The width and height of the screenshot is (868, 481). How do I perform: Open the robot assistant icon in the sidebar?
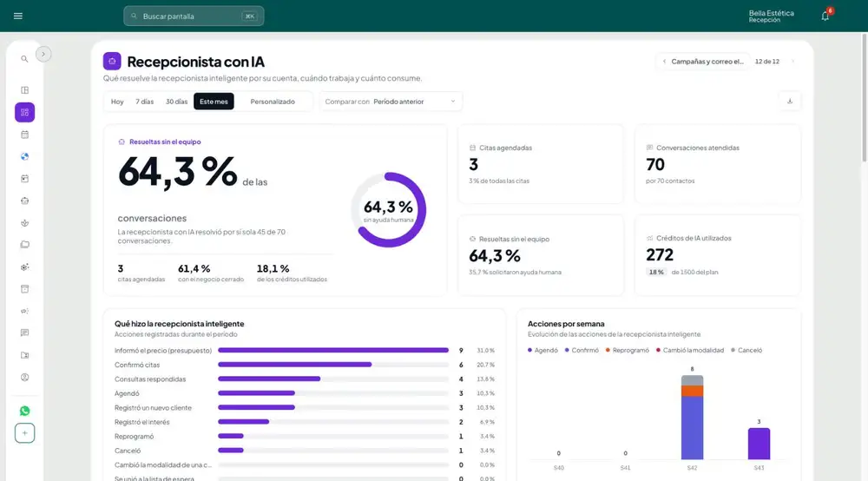pos(24,201)
